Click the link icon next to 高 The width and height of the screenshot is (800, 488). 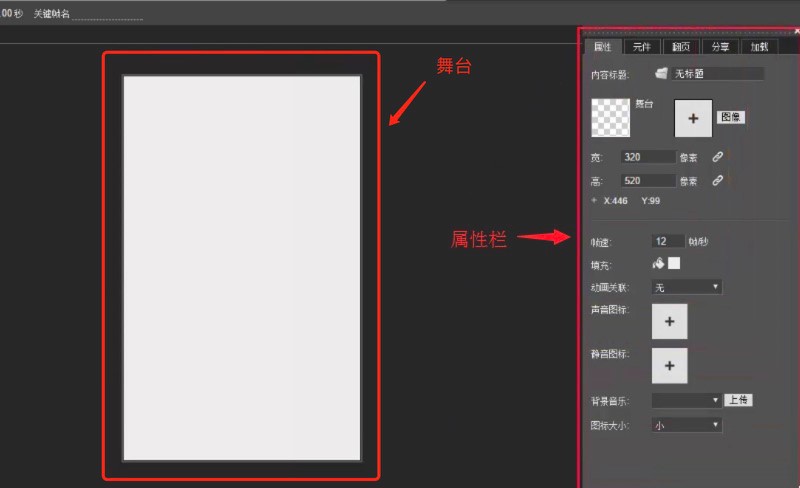point(717,181)
